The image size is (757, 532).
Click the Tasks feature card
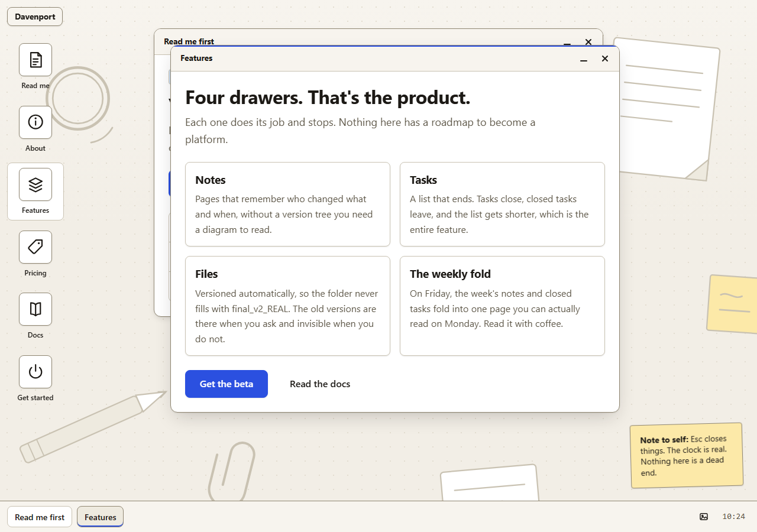coord(502,204)
